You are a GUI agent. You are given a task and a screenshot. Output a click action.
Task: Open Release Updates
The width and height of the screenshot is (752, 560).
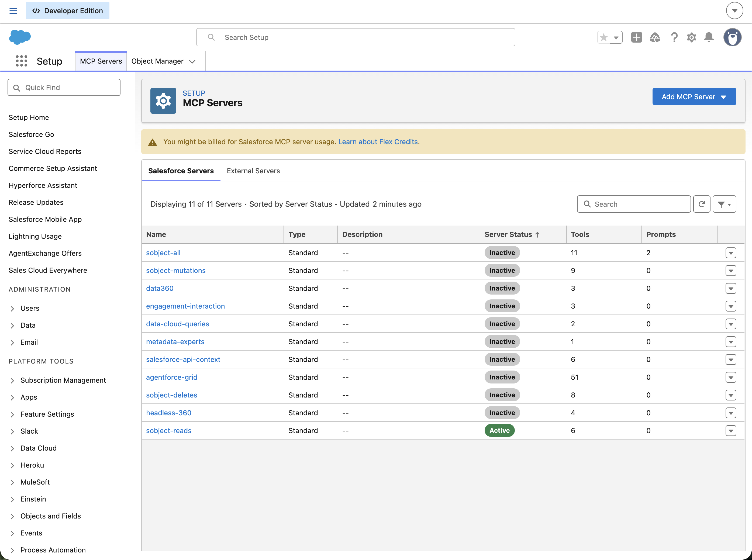click(36, 202)
